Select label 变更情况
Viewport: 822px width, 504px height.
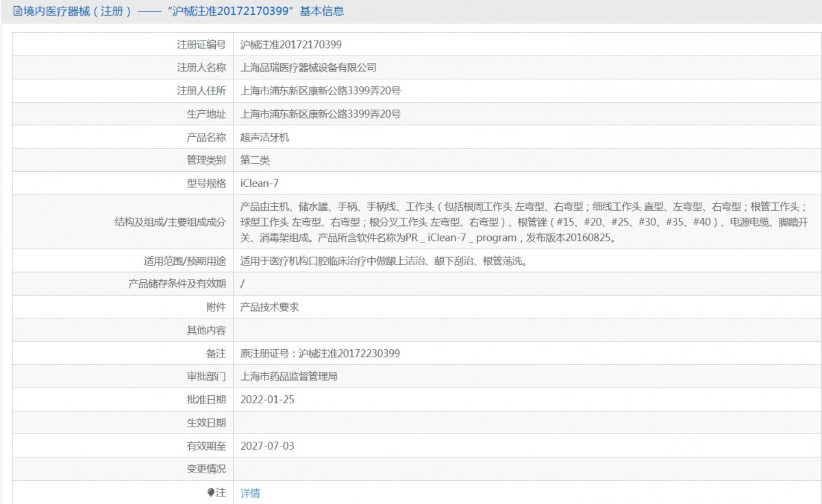[x=206, y=469]
